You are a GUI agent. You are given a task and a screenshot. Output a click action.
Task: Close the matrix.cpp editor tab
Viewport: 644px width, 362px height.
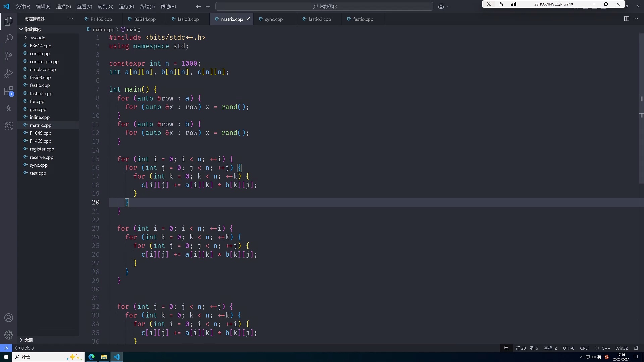248,19
